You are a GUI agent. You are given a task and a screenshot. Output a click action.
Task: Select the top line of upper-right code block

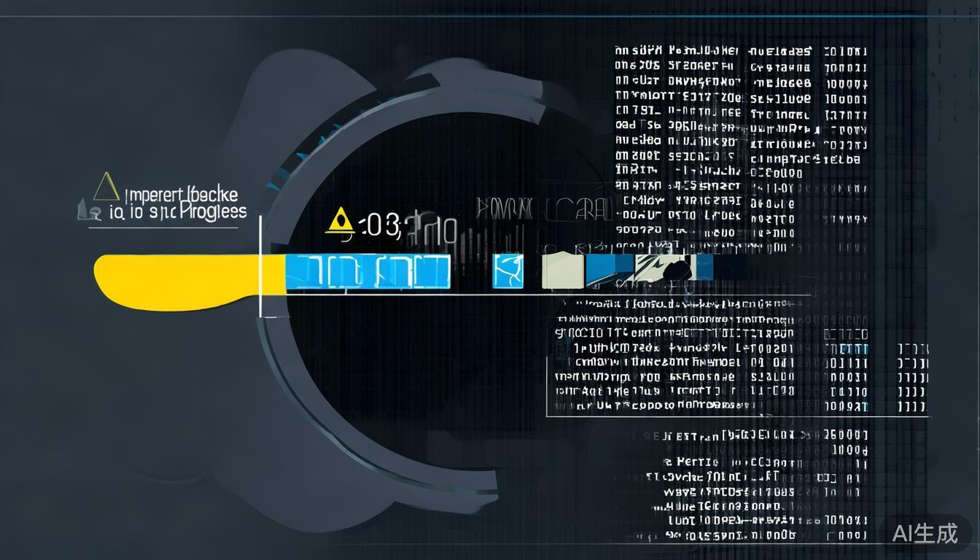click(740, 52)
